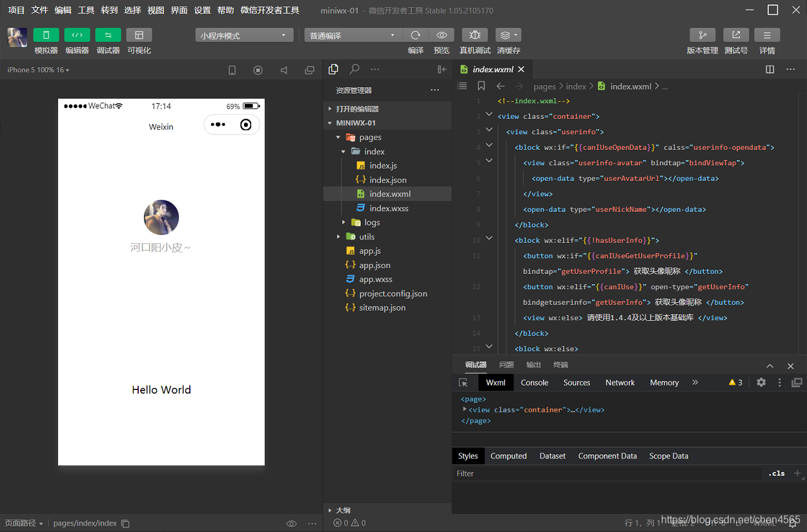Image resolution: width=807 pixels, height=532 pixels.
Task: Click the detach simulator window icon
Action: point(310,70)
